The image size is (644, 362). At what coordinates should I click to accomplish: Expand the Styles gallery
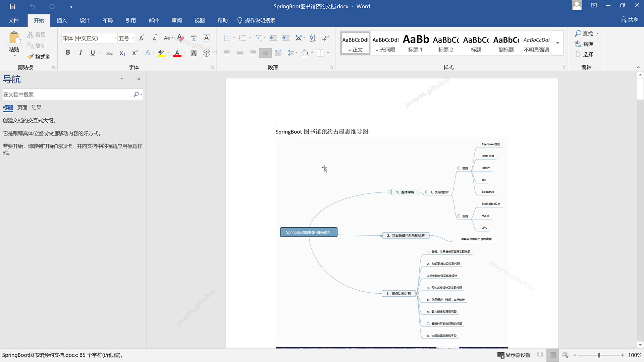click(557, 43)
